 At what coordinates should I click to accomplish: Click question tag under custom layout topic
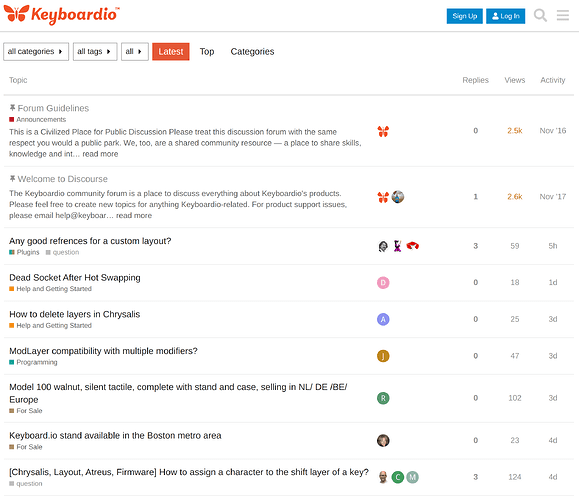tap(62, 252)
